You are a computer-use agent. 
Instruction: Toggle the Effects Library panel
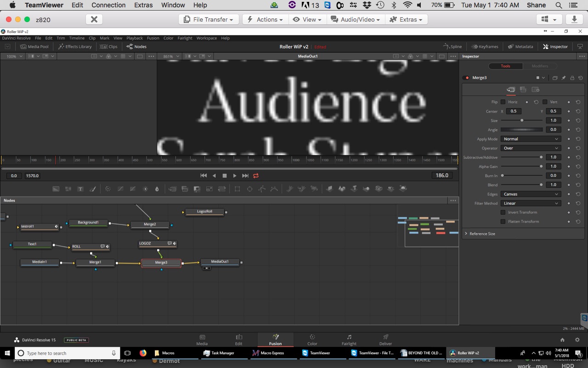point(75,46)
